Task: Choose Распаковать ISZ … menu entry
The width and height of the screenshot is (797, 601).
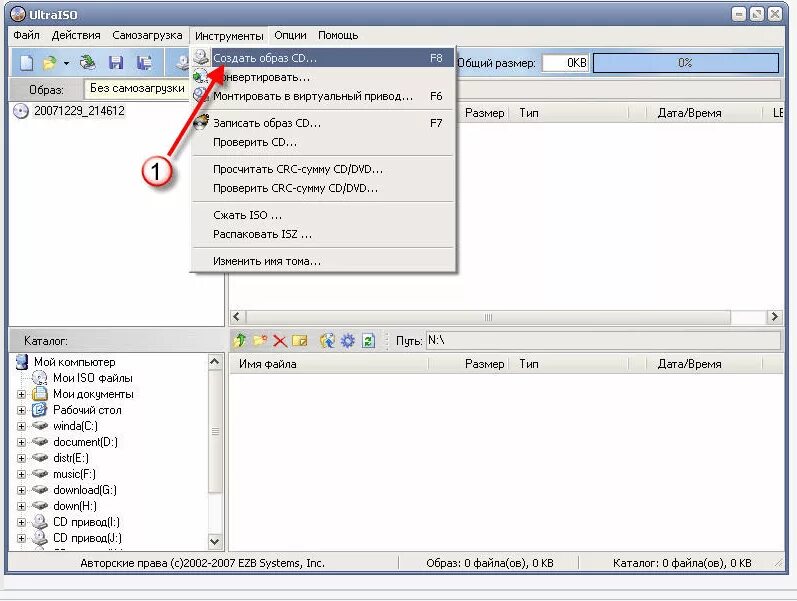Action: point(323,234)
